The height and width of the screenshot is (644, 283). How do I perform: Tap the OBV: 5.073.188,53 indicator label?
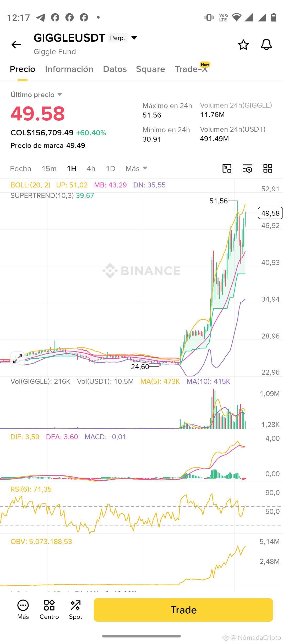pos(41,542)
